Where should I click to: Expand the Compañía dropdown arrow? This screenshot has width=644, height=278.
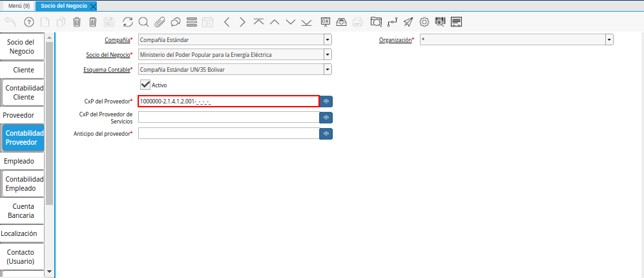[327, 40]
